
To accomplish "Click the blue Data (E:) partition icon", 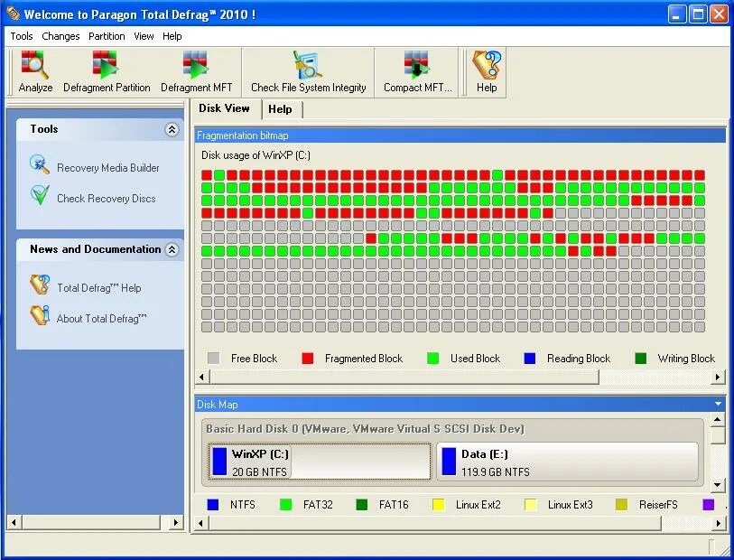I will coord(449,462).
